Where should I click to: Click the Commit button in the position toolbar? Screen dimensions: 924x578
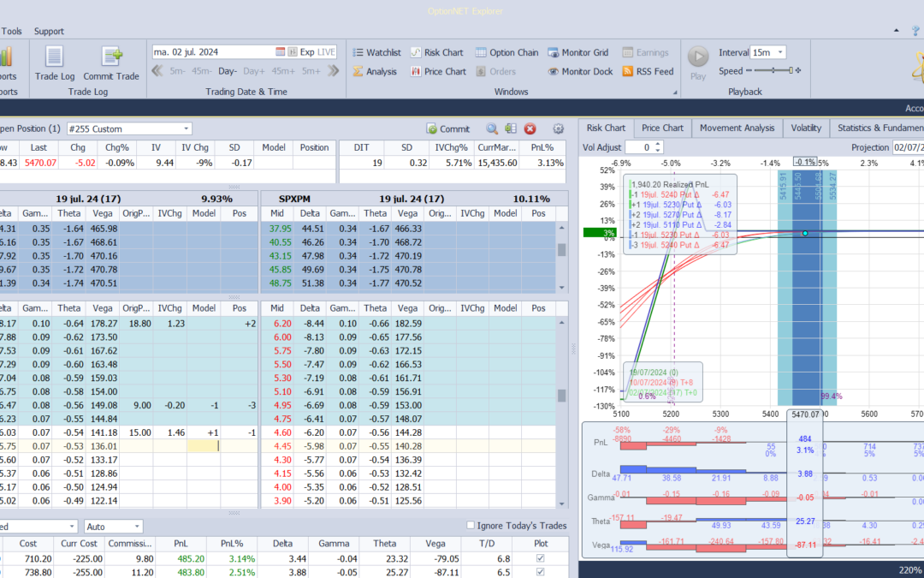pos(448,128)
